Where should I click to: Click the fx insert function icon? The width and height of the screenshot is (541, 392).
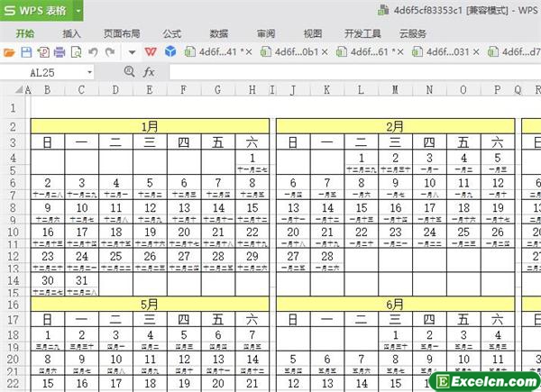click(149, 72)
